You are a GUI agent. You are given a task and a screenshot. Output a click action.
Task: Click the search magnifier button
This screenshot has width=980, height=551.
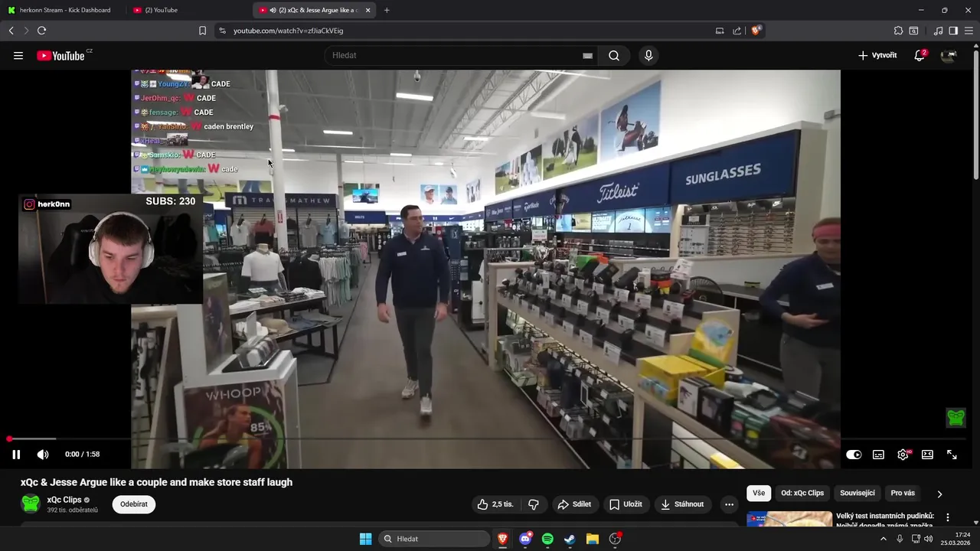click(614, 56)
